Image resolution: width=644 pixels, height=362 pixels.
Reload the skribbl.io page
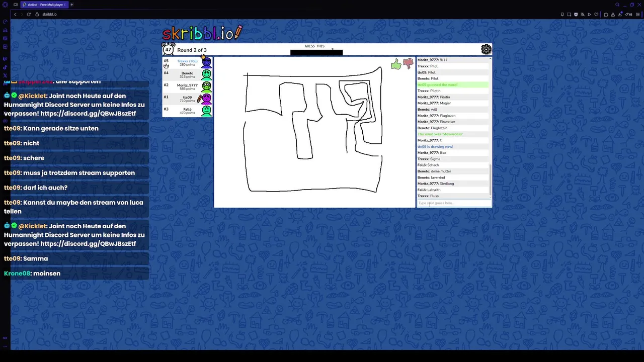29,14
